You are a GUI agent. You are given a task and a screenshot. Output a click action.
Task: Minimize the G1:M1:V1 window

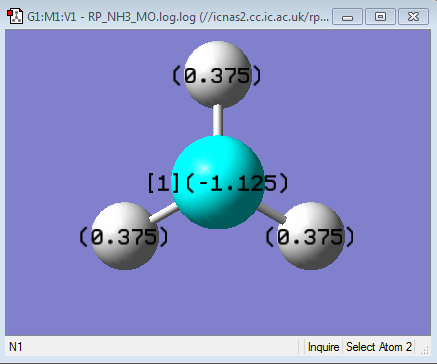pyautogui.click(x=347, y=17)
